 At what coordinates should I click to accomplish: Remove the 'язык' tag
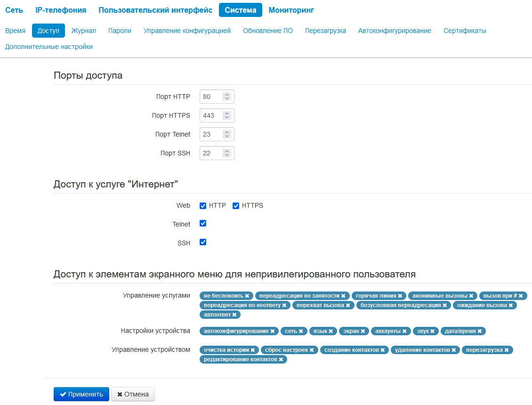click(331, 332)
